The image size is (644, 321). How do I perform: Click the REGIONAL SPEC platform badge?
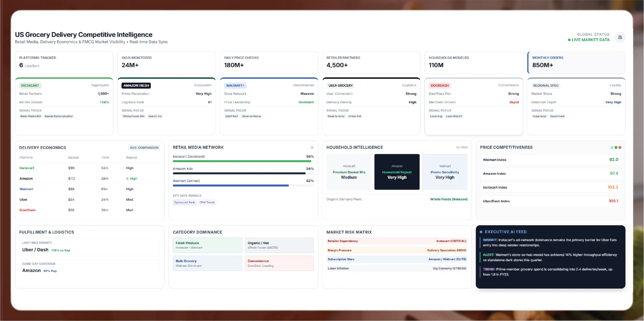(546, 86)
